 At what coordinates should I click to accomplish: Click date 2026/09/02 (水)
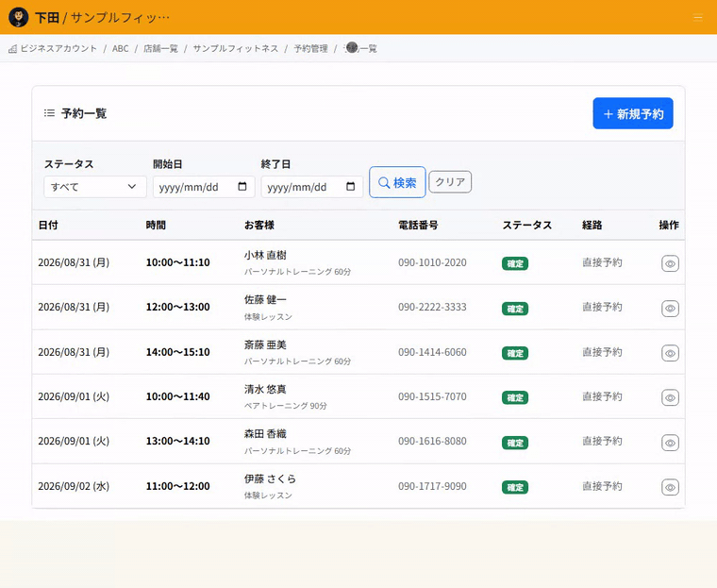(74, 486)
